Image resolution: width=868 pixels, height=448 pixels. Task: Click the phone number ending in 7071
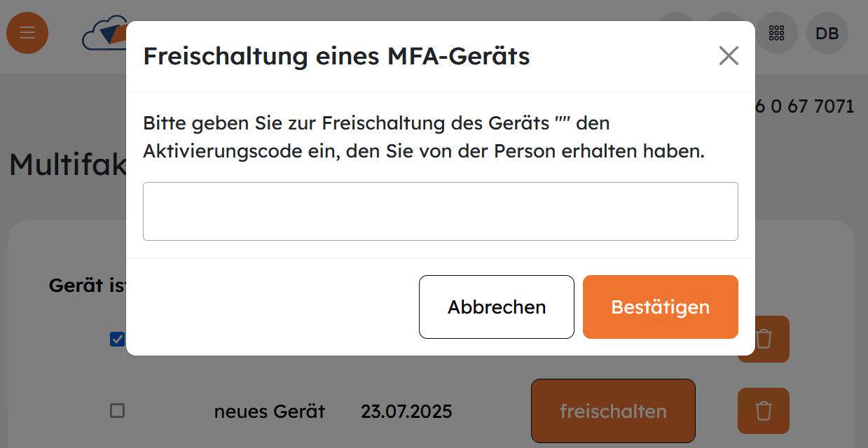(806, 106)
